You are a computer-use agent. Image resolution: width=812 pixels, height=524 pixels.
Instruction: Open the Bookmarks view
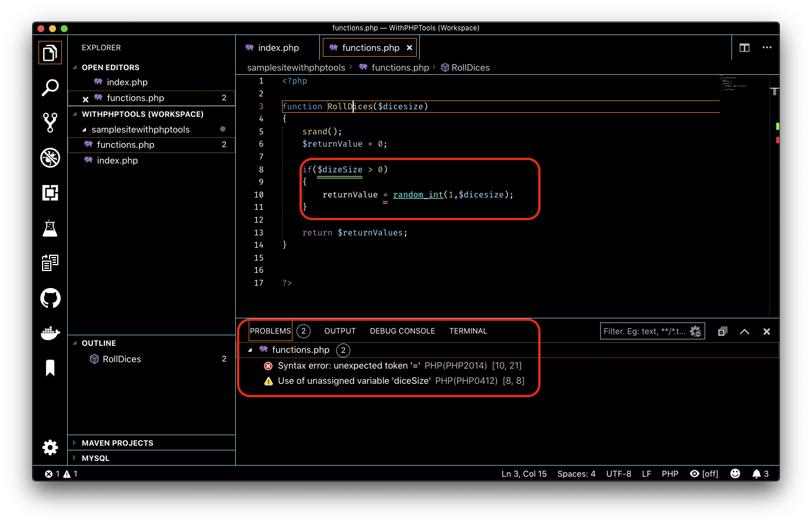click(50, 367)
